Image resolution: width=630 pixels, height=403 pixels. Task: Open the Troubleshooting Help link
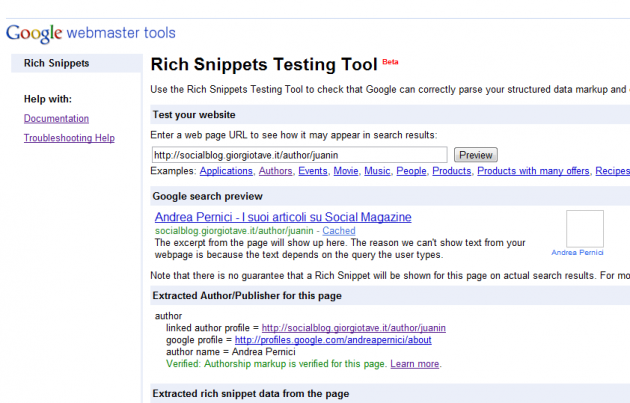click(69, 138)
